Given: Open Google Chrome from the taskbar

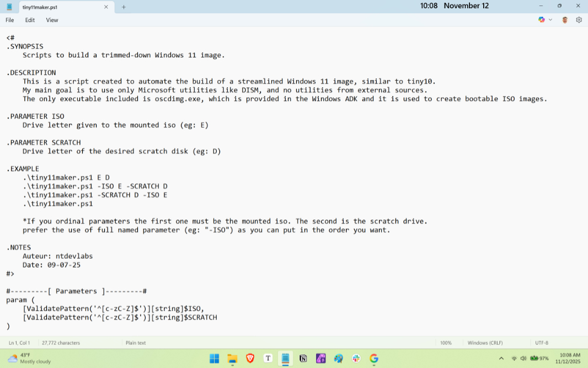Looking at the screenshot, I should [x=374, y=358].
